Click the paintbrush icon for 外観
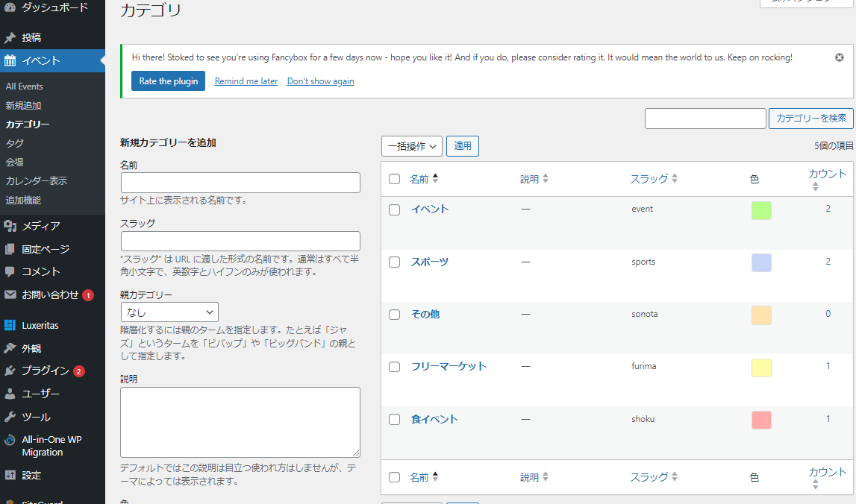This screenshot has width=856, height=504. (x=10, y=348)
